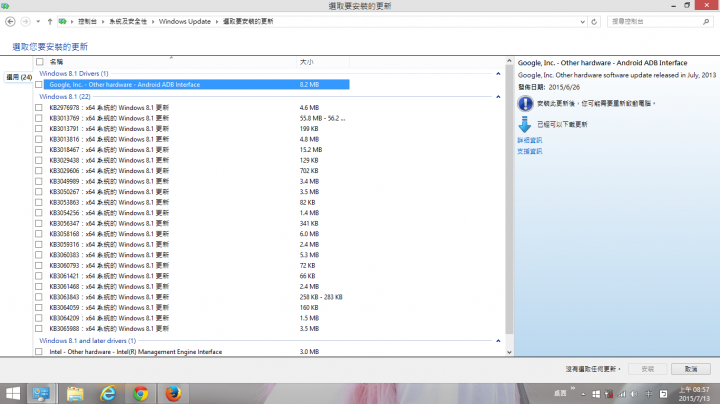Click the Windows 8.1 (22) group header text
This screenshot has width=720, height=404.
pos(65,96)
